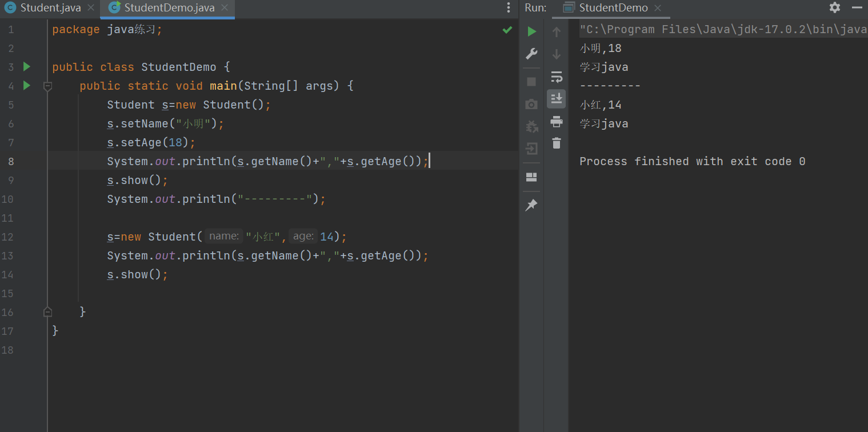Collapse the main method fold marker
This screenshot has width=868, height=432.
48,86
